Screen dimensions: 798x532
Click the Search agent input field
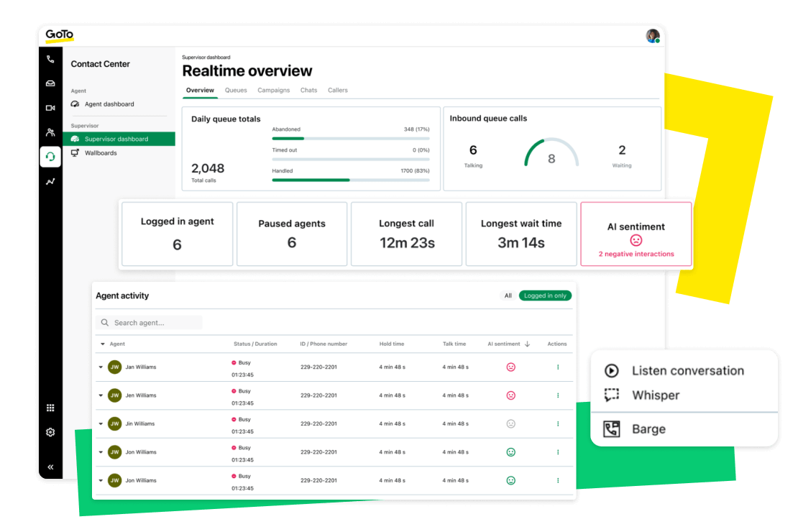pos(149,322)
